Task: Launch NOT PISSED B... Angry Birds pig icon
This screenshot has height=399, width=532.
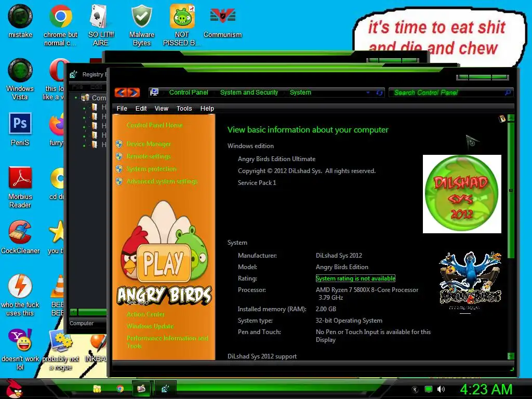Action: [182, 25]
